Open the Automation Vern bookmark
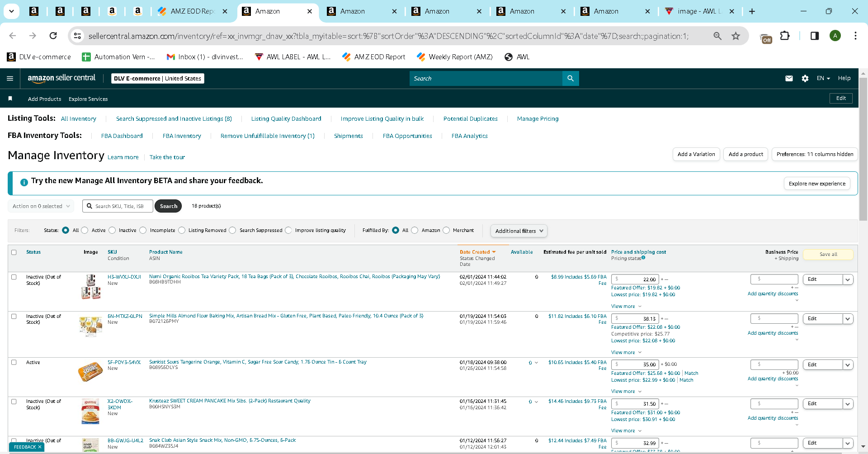The height and width of the screenshot is (454, 868). point(118,57)
